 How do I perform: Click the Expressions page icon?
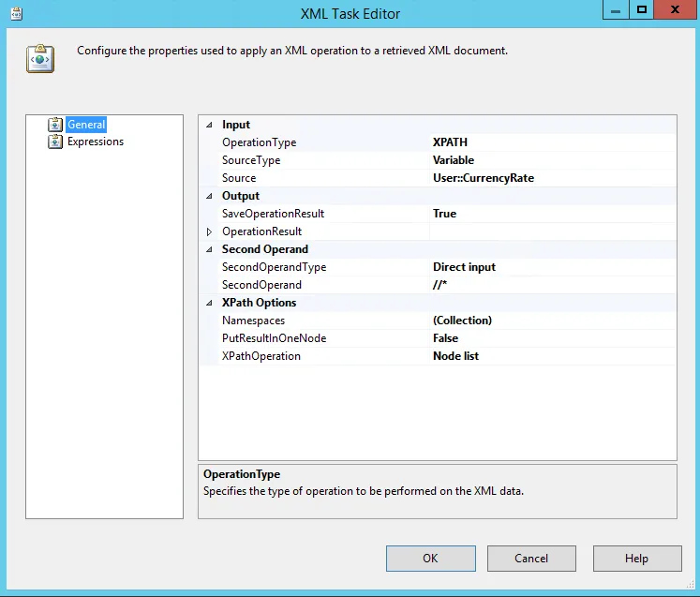click(55, 142)
